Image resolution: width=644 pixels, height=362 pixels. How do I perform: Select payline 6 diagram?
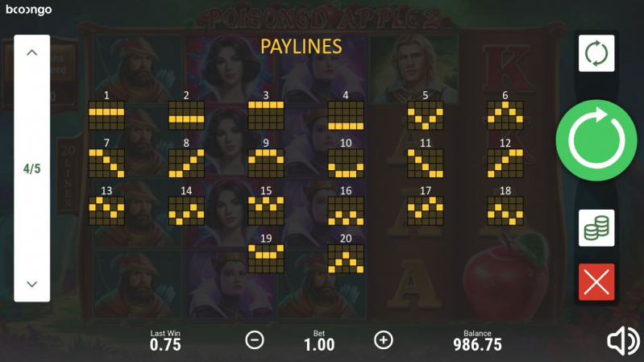(x=505, y=115)
